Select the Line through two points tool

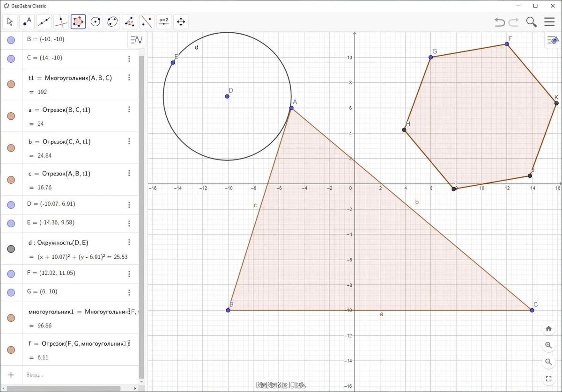[44, 22]
